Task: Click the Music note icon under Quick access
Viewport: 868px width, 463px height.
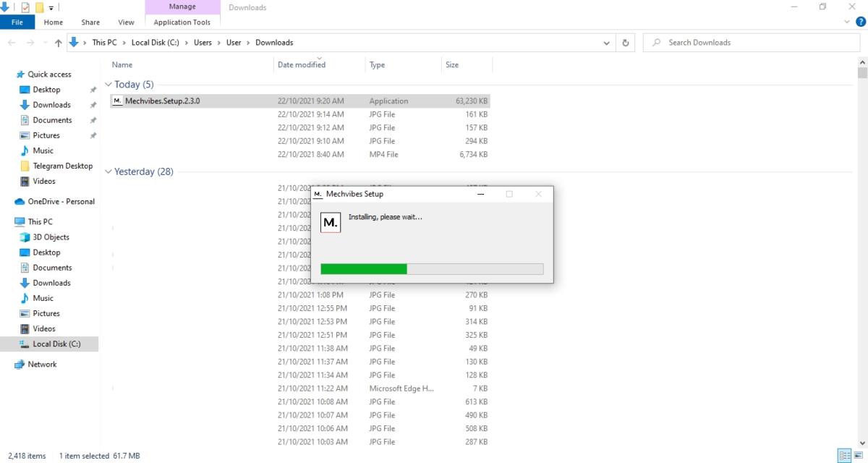Action: click(x=25, y=150)
